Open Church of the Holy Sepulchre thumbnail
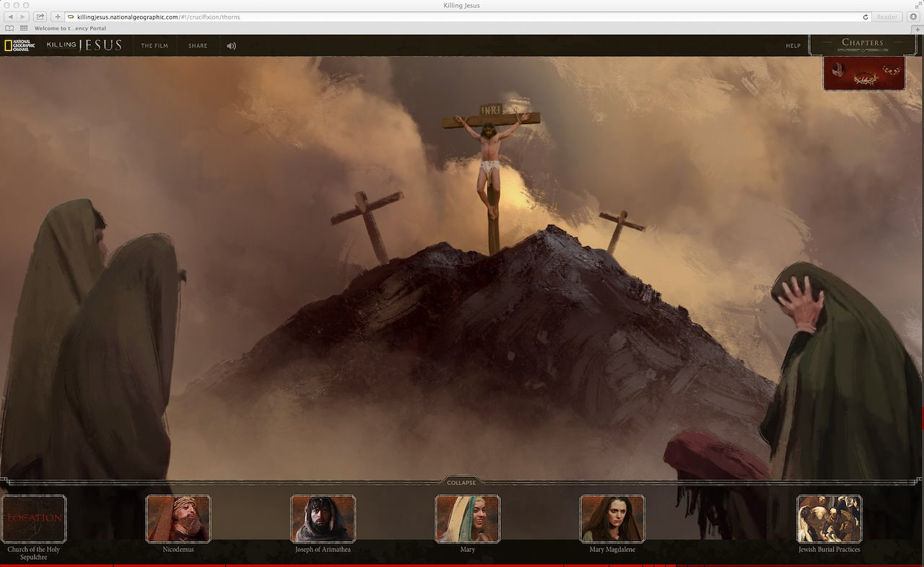The image size is (924, 567). (34, 519)
